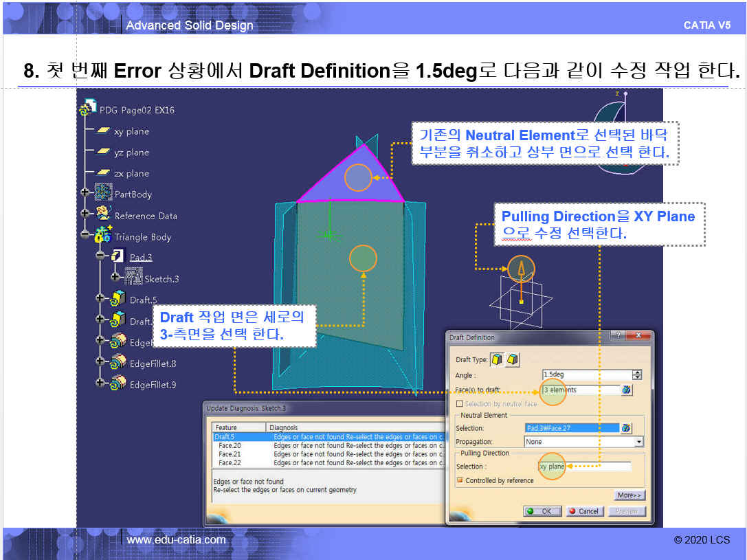Click the Neutral Element selection list icon
This screenshot has height=560, width=747.
(626, 428)
